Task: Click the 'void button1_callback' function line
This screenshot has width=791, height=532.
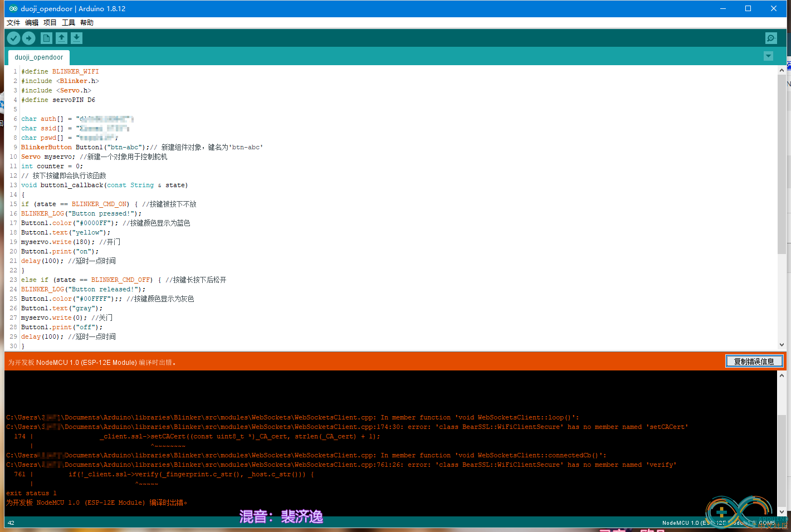Action: pos(105,185)
